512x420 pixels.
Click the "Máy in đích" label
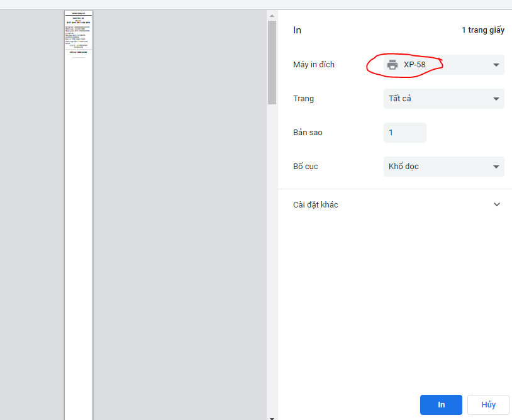(314, 65)
